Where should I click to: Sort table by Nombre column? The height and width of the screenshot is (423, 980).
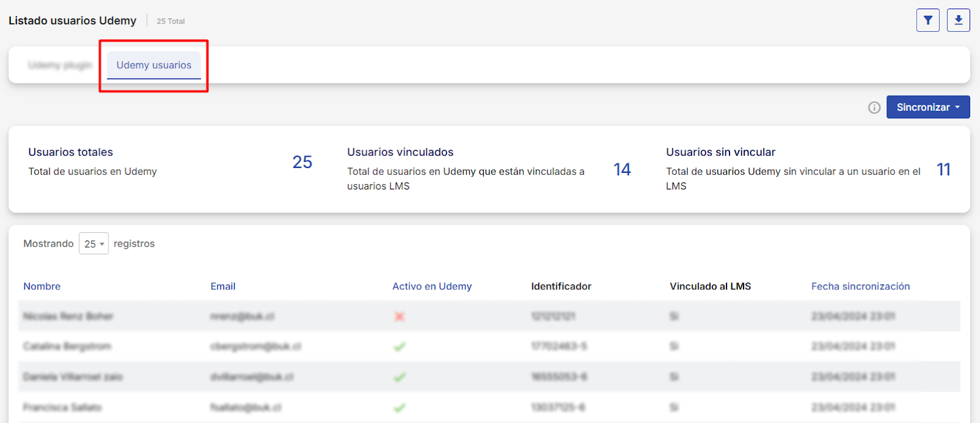(x=42, y=286)
